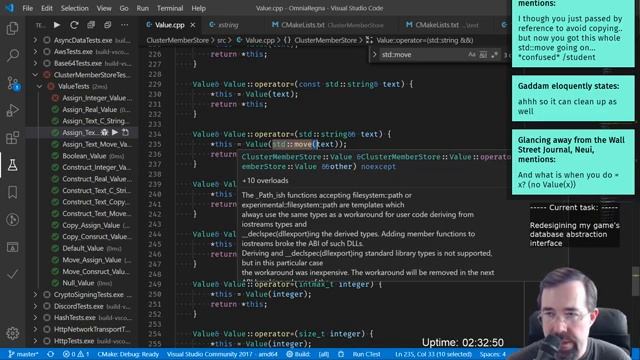Toggle Use Regular Expression in find widget
This screenshot has width=640, height=360.
pos(494,55)
